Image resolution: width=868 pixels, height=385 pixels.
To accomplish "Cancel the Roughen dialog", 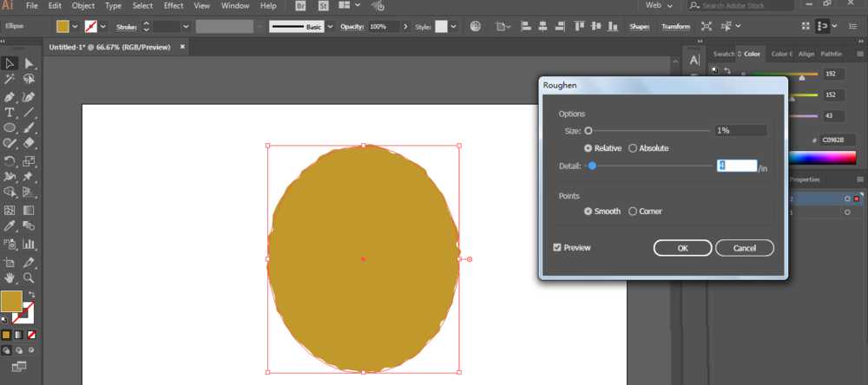I will (x=745, y=248).
